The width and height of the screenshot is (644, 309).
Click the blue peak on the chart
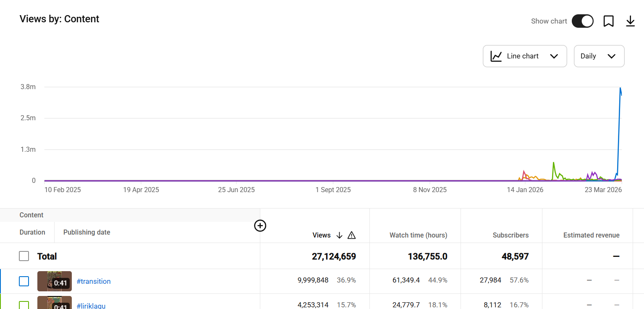tap(620, 88)
